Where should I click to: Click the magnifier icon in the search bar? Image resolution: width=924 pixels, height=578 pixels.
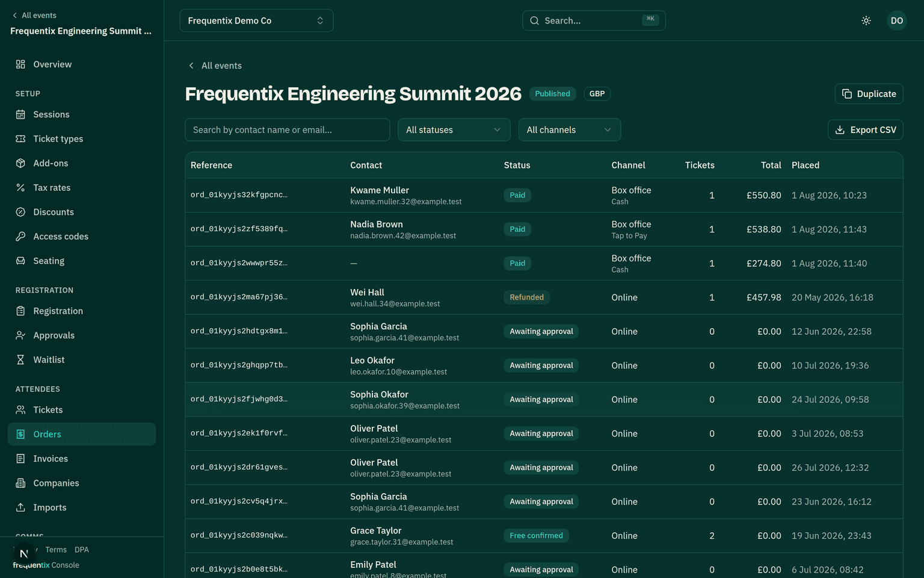point(534,20)
